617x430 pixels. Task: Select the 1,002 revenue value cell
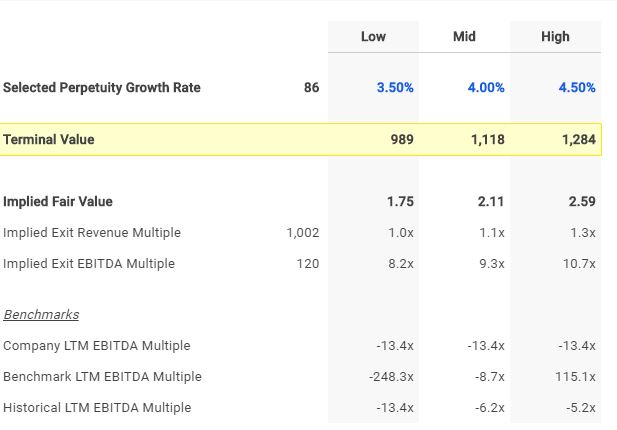tap(302, 233)
